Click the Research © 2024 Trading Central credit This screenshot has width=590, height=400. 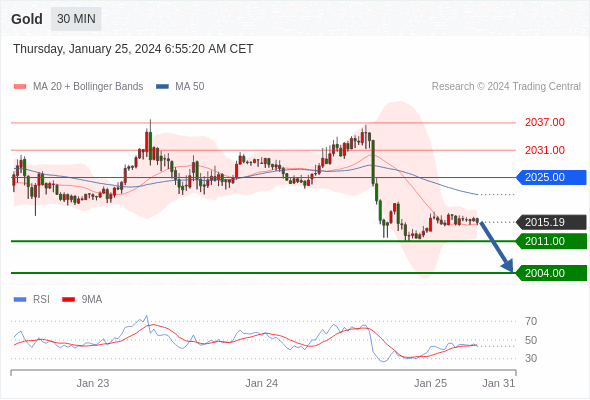pos(506,87)
